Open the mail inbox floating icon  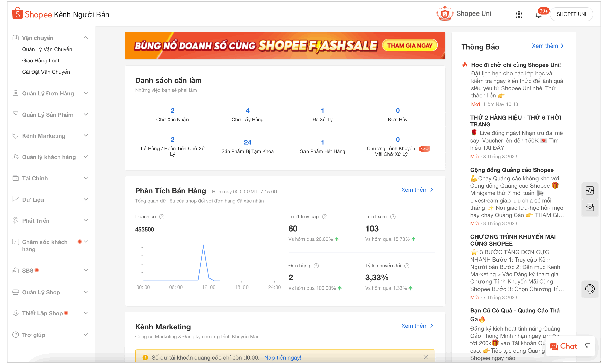[590, 208]
